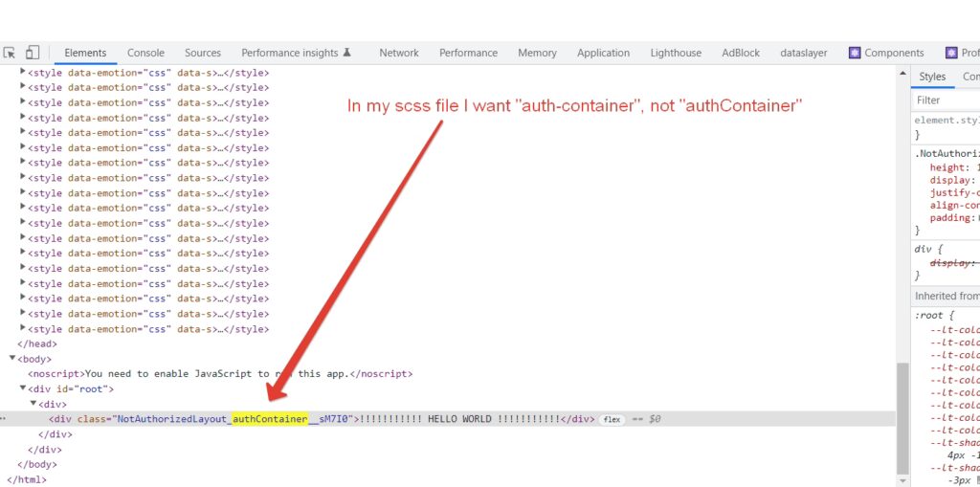Open the Lighthouse tab
Image resolution: width=980 pixels, height=487 pixels.
coord(676,53)
